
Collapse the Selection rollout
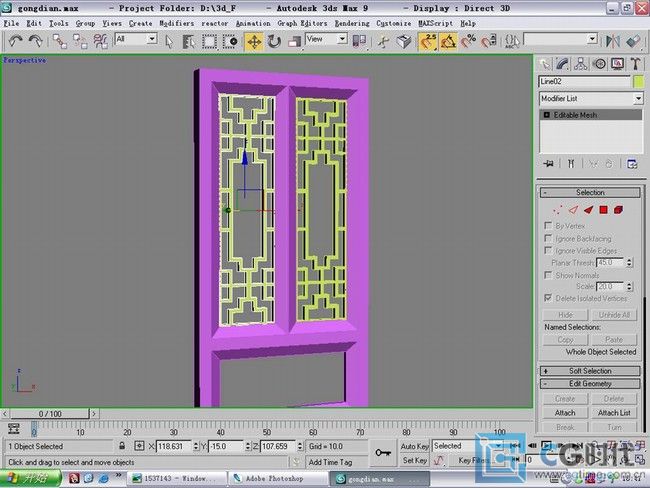point(590,192)
